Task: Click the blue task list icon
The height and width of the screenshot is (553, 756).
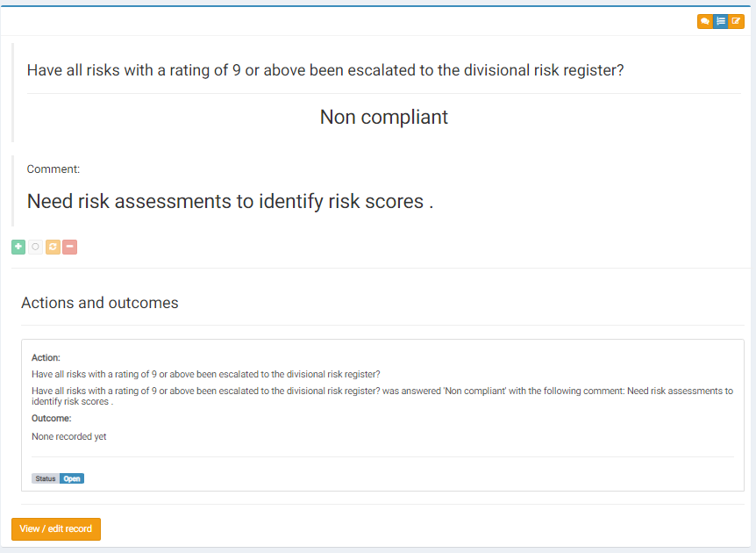Action: coord(721,21)
